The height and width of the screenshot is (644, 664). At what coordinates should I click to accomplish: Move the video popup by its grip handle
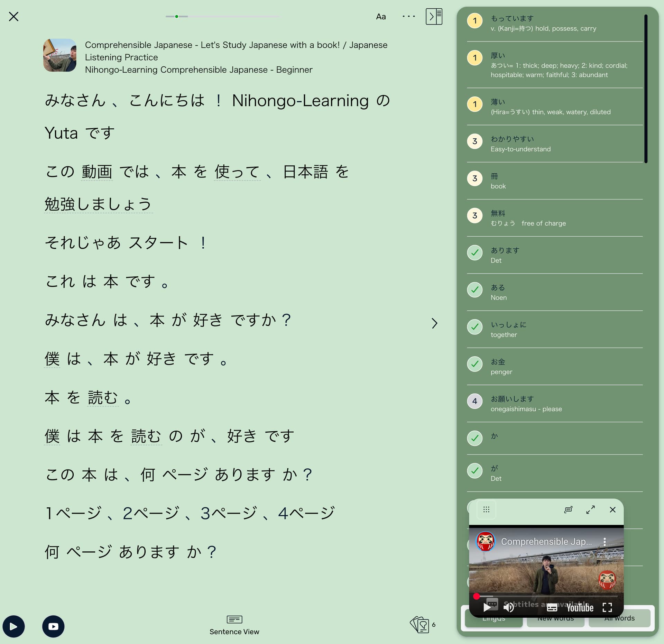(486, 509)
